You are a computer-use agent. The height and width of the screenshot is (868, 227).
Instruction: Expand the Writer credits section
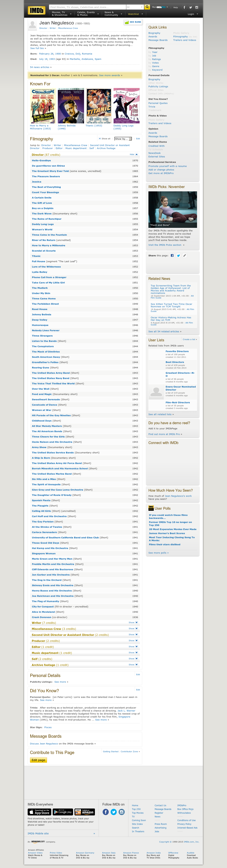click(133, 623)
